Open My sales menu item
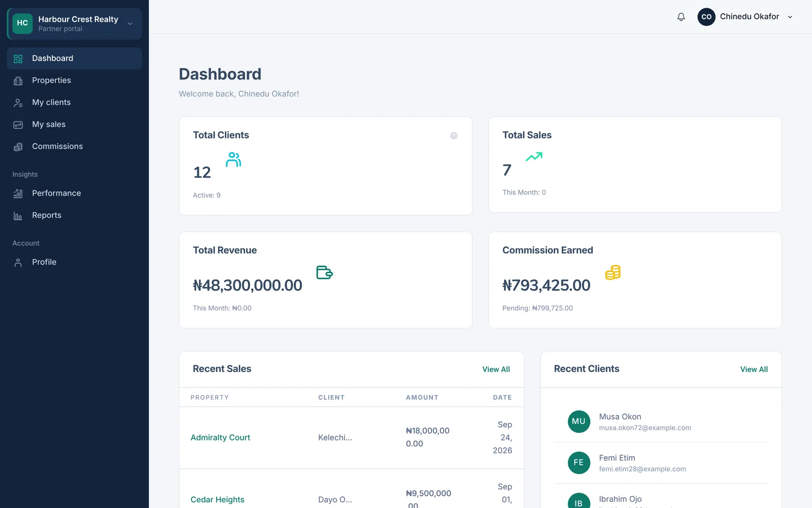The width and height of the screenshot is (812, 508). click(x=75, y=124)
